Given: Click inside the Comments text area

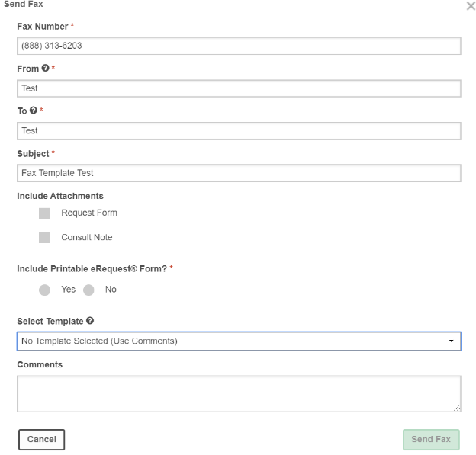Looking at the screenshot, I should pos(239,394).
